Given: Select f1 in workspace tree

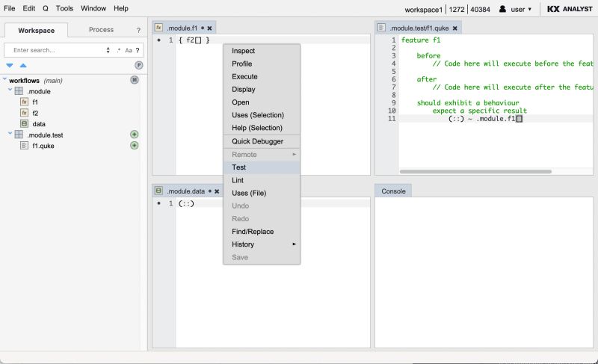Looking at the screenshot, I should point(35,102).
